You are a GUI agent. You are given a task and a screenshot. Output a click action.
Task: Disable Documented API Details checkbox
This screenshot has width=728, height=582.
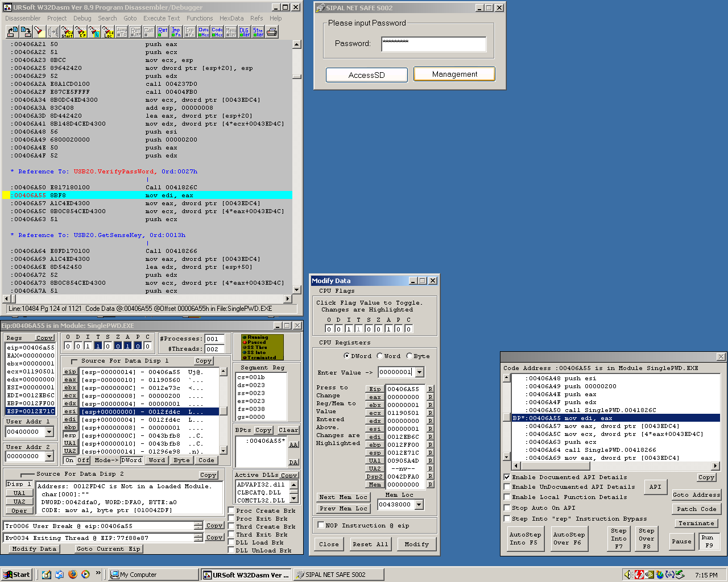[x=507, y=477]
